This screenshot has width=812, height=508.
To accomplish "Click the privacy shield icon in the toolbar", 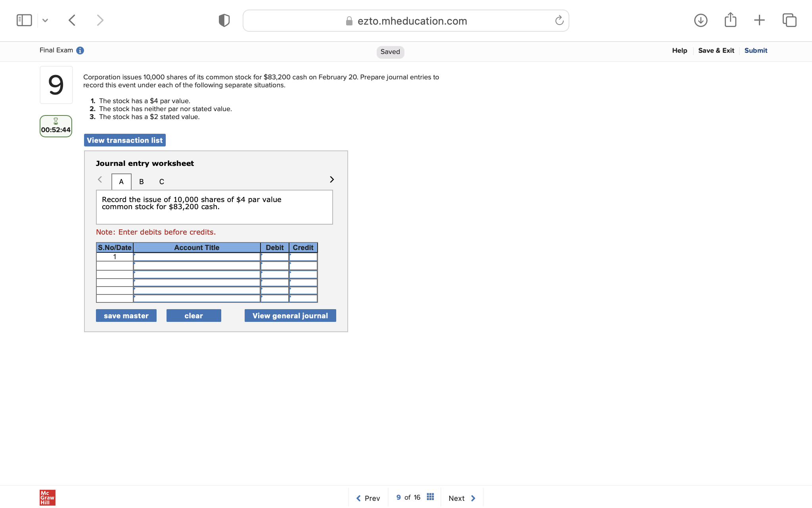I will tap(224, 20).
